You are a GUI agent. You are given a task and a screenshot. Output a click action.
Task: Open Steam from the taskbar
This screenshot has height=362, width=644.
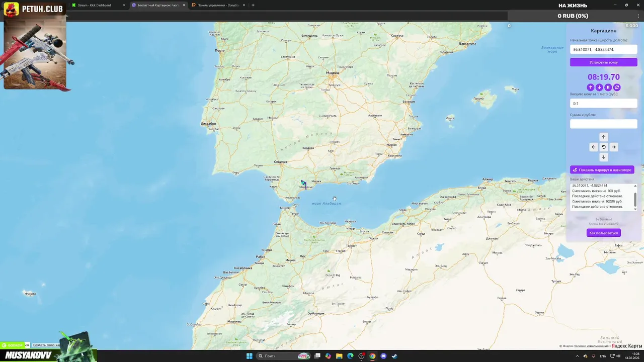point(394,356)
